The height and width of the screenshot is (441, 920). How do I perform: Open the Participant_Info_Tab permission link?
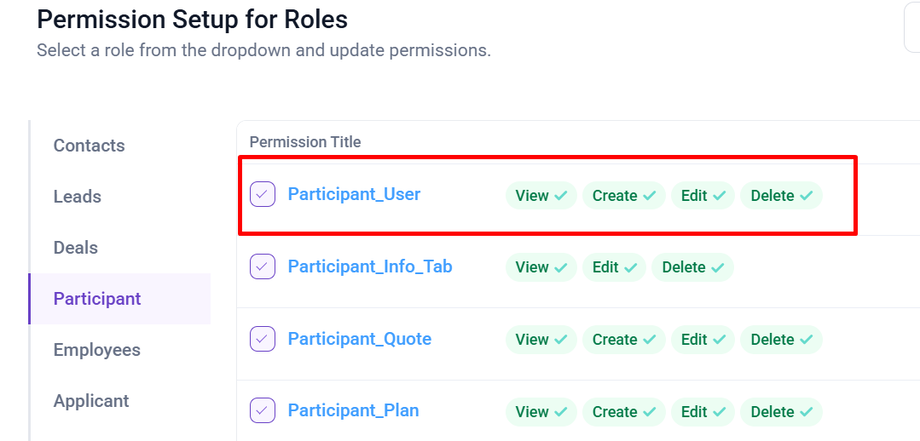(x=370, y=266)
